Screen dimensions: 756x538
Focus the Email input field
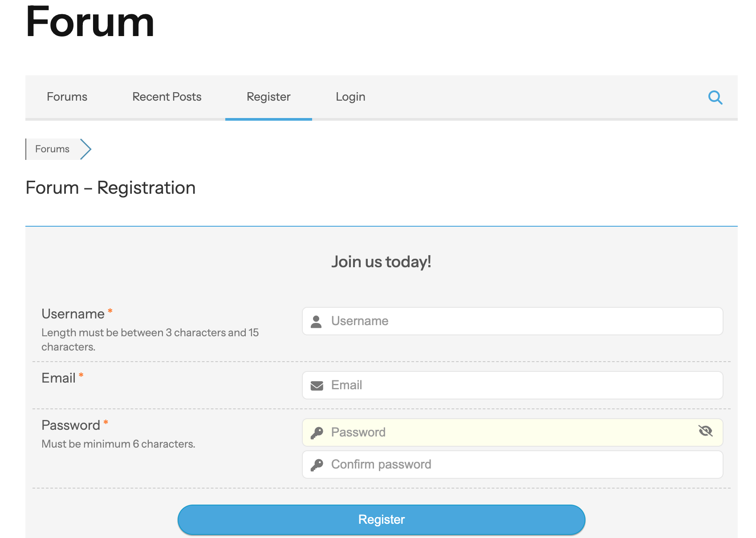pos(512,385)
